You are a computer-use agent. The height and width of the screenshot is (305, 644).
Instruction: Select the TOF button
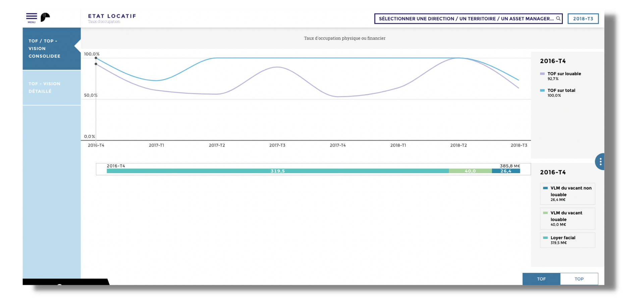541,279
